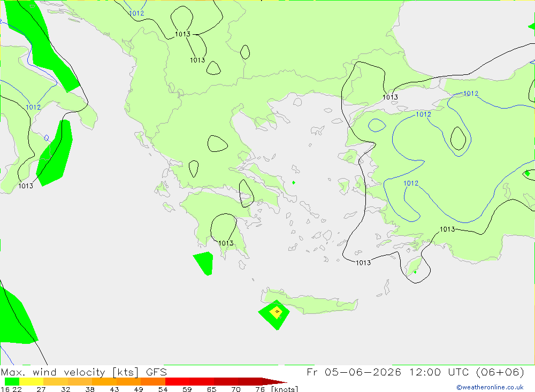Click the 'Max. wind velocity [kts] GFS' title
This screenshot has width=535, height=392.
pos(84,372)
